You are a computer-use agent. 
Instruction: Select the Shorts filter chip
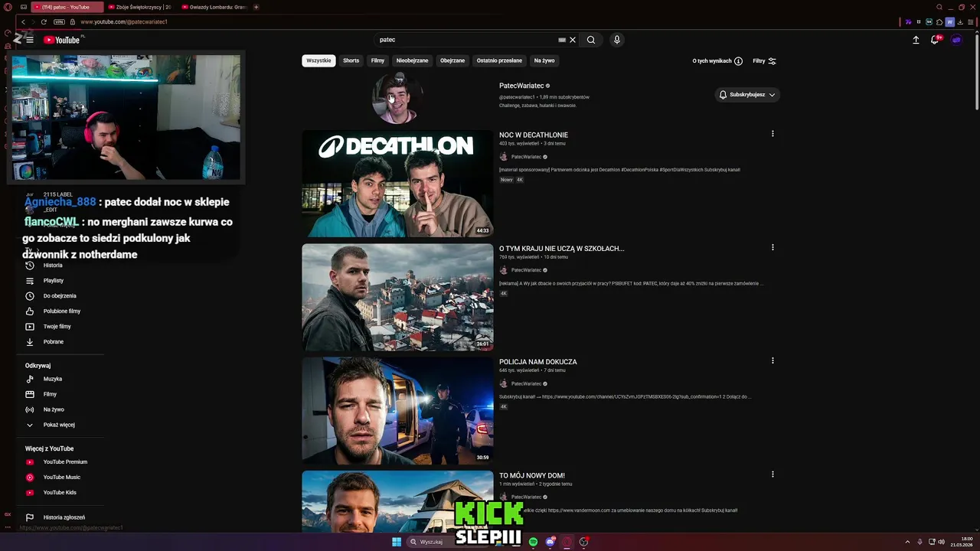pos(351,60)
